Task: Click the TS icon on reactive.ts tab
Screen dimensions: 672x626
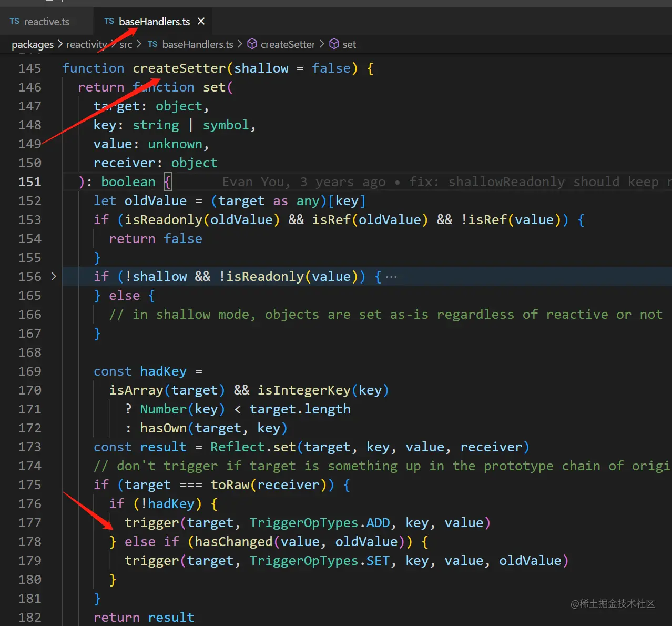Action: (14, 22)
